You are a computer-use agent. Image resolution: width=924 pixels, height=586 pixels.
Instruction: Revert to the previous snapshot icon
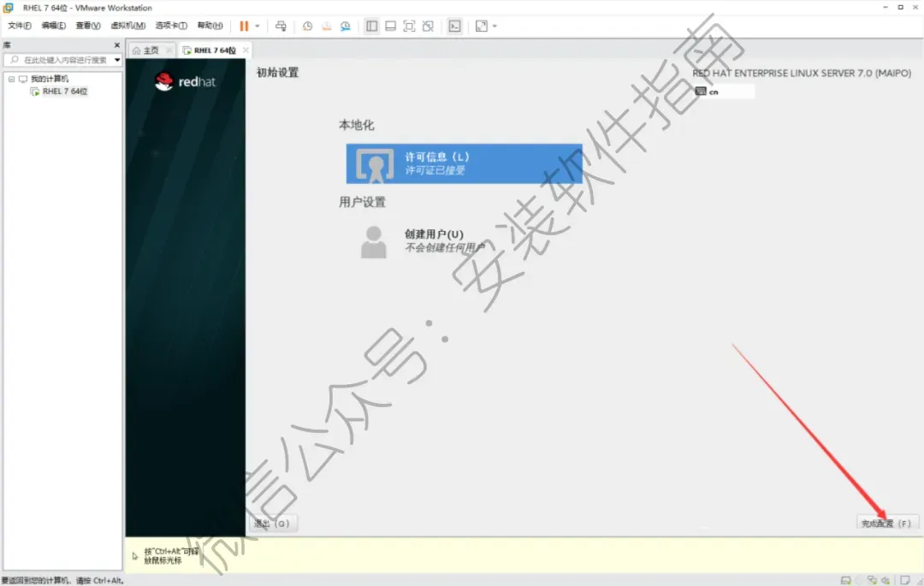(x=327, y=26)
